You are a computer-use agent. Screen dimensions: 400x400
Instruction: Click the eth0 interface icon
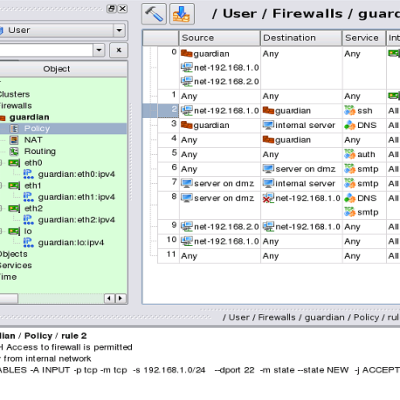(14, 163)
